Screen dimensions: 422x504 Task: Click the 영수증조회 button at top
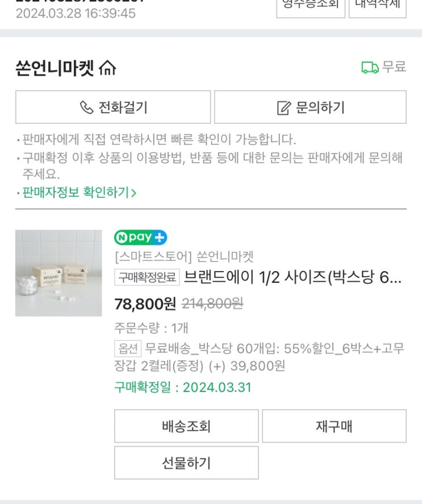coord(310,6)
